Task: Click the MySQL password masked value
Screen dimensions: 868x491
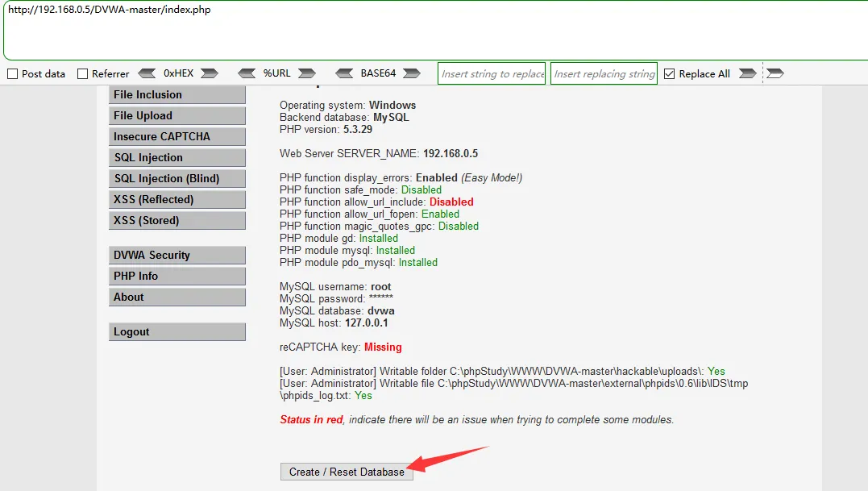Action: [381, 298]
